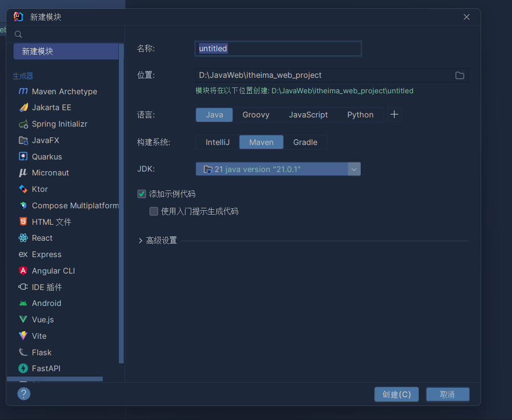The image size is (512, 420).
Task: Browse for location with folder icon
Action: 460,75
